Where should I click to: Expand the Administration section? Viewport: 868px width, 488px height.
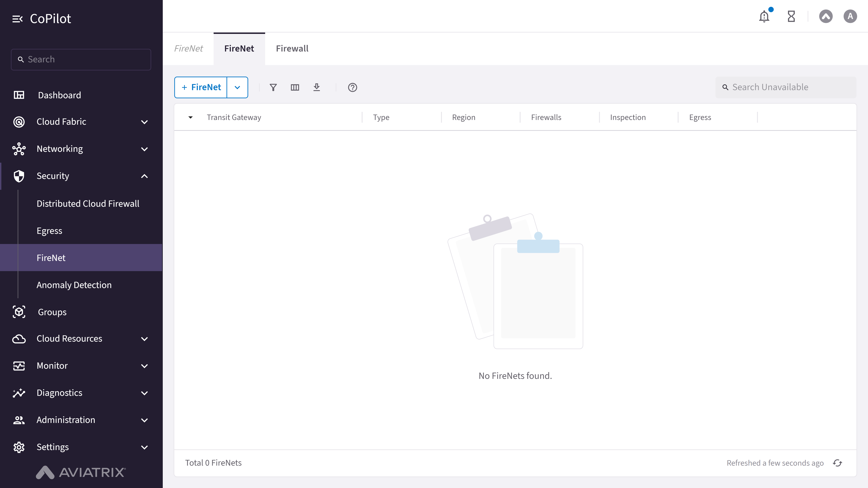click(x=145, y=420)
